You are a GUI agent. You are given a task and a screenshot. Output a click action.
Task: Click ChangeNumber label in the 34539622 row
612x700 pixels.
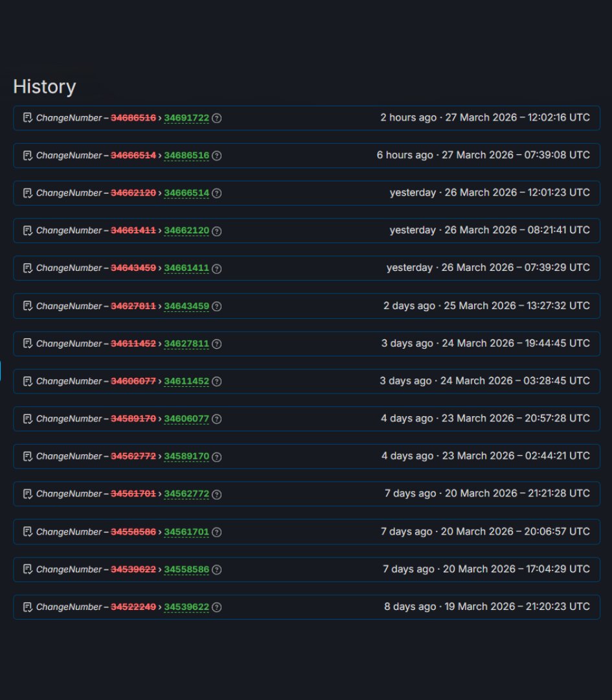click(x=69, y=607)
